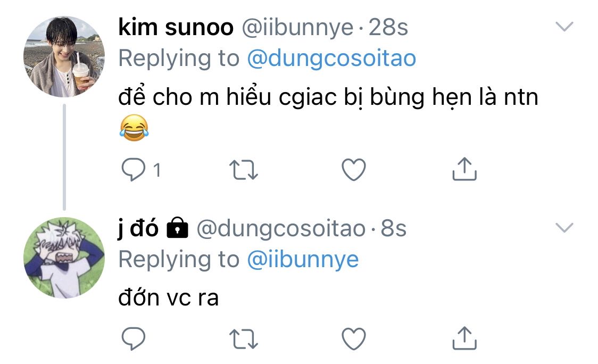
Task: Tap the @iibunnye handle beside kim sunoo
Action: coord(297,28)
